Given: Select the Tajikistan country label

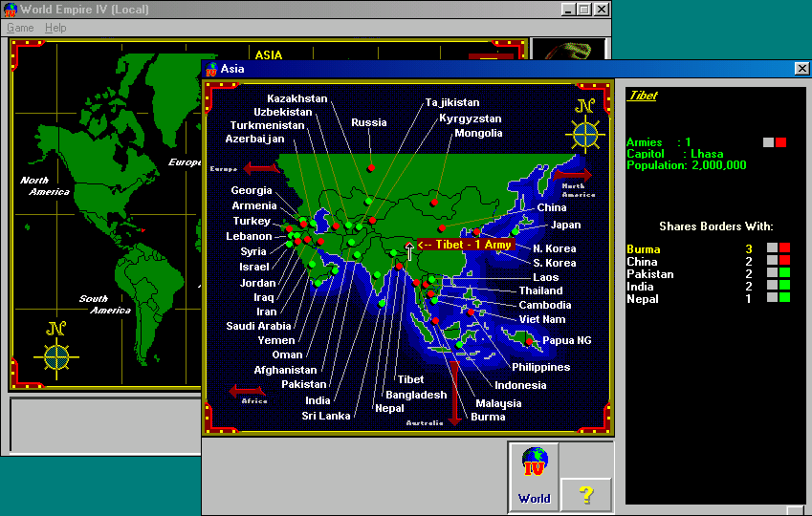Looking at the screenshot, I should pos(452,102).
